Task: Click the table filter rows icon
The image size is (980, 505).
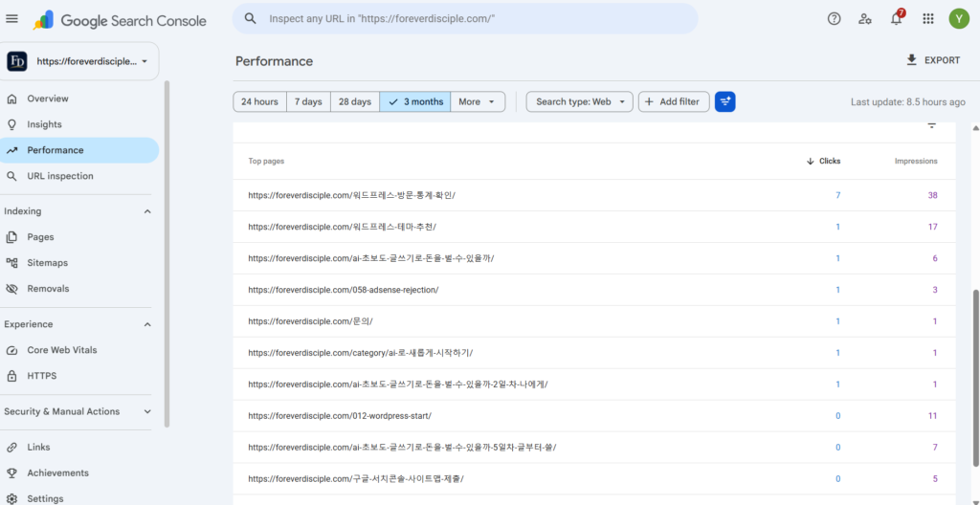Action: (x=931, y=125)
